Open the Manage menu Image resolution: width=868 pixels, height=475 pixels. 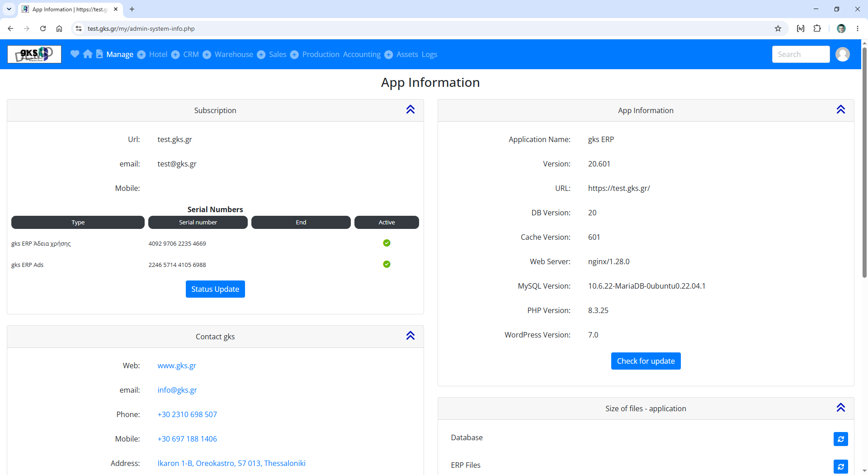coord(120,54)
